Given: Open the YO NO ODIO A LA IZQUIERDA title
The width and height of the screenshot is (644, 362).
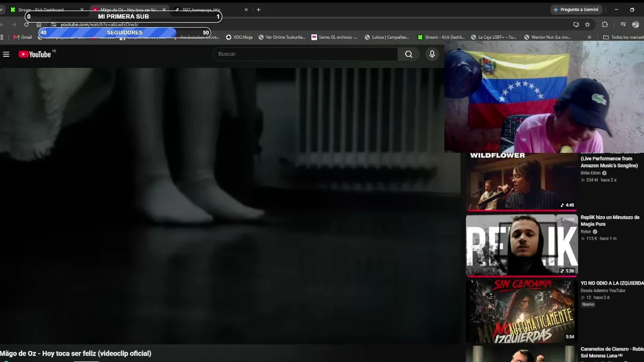Looking at the screenshot, I should [612, 283].
